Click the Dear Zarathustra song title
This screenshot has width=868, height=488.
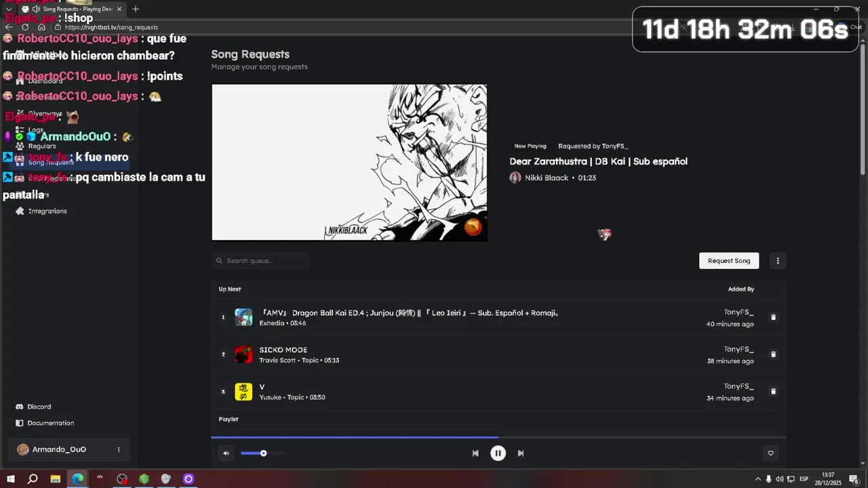(599, 161)
